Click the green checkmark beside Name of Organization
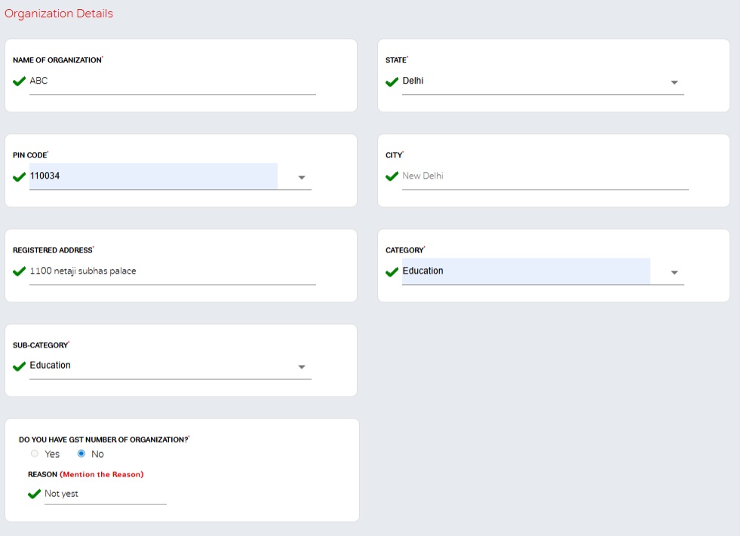Image resolution: width=756 pixels, height=536 pixels. click(20, 81)
